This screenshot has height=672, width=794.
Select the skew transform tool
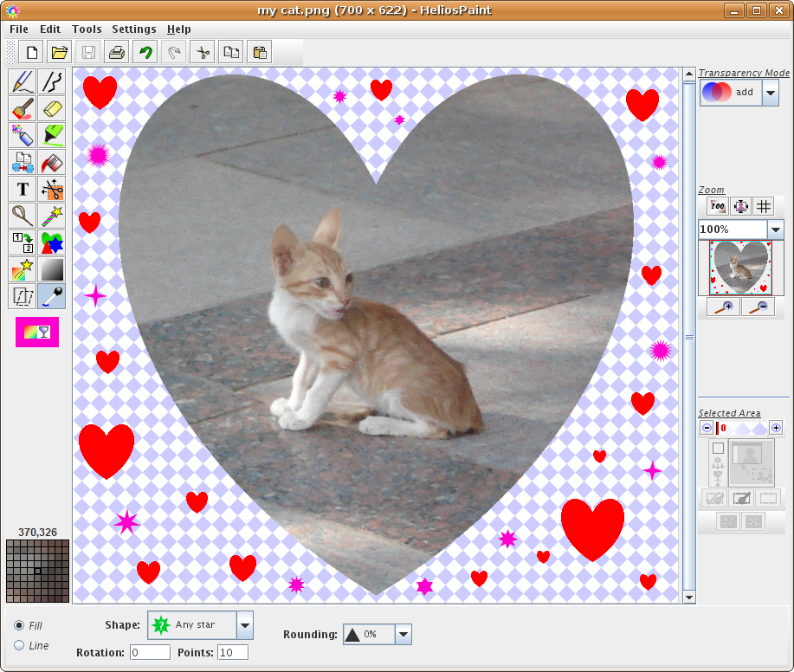tap(23, 296)
